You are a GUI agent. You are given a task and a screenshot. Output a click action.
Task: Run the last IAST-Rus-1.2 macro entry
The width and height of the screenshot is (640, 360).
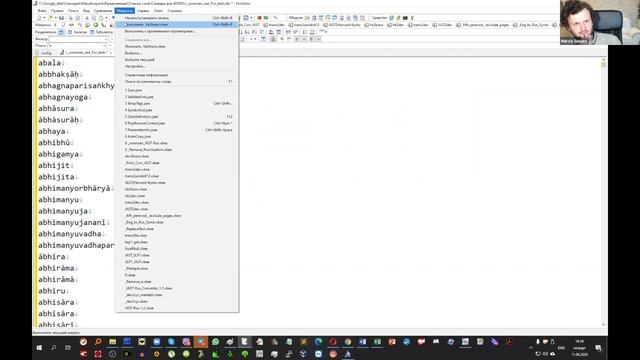tap(178, 308)
